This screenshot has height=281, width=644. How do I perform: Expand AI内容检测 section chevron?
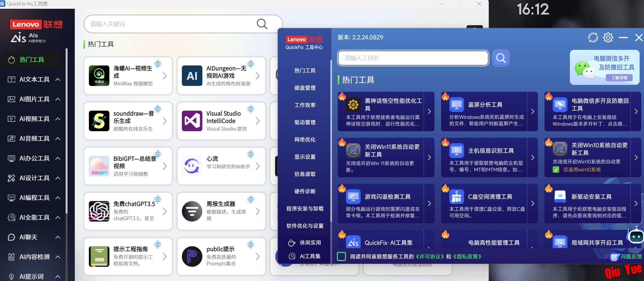[x=58, y=257]
